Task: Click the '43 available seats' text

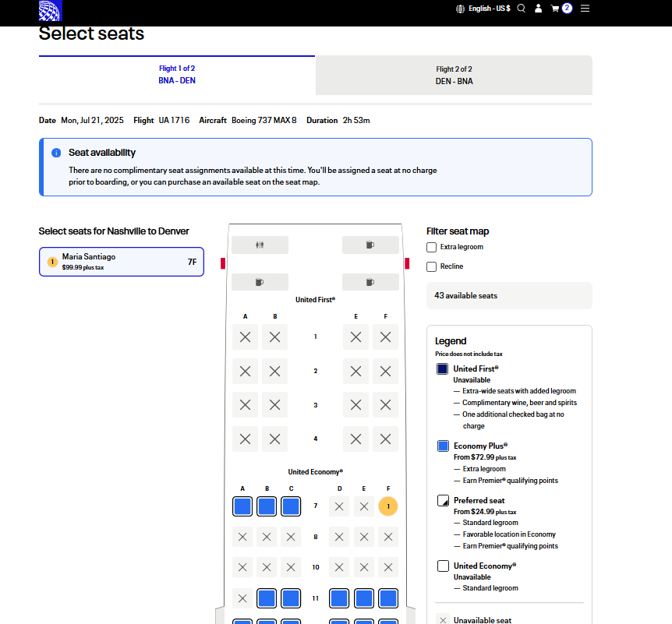Action: tap(466, 296)
